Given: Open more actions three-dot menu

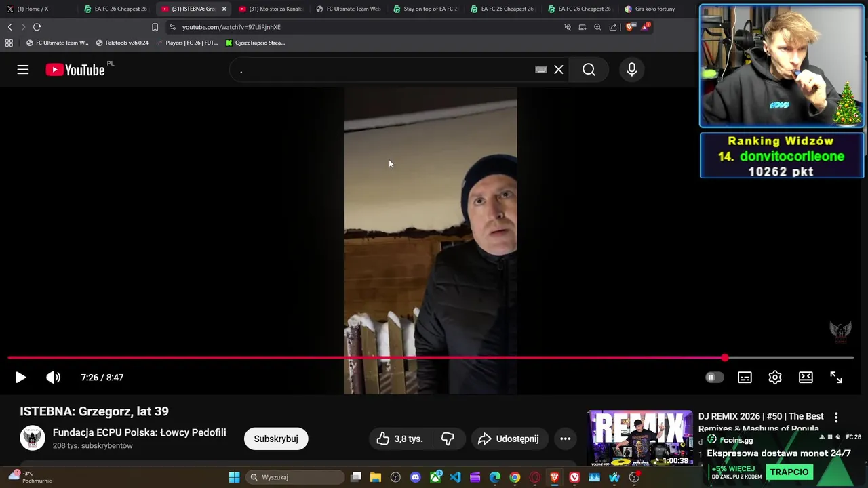Looking at the screenshot, I should 565,439.
